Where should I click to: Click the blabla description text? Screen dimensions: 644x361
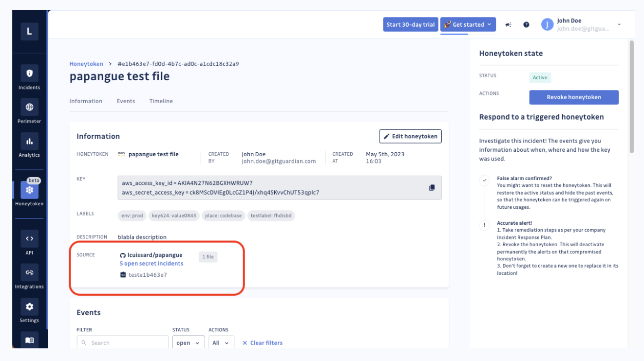pyautogui.click(x=142, y=237)
